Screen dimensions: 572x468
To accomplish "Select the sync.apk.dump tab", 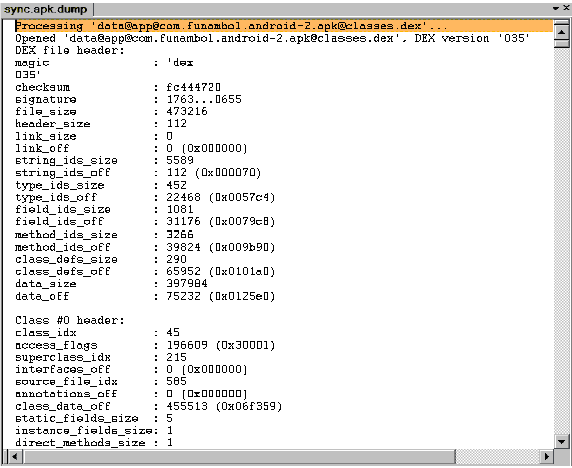I will point(47,9).
